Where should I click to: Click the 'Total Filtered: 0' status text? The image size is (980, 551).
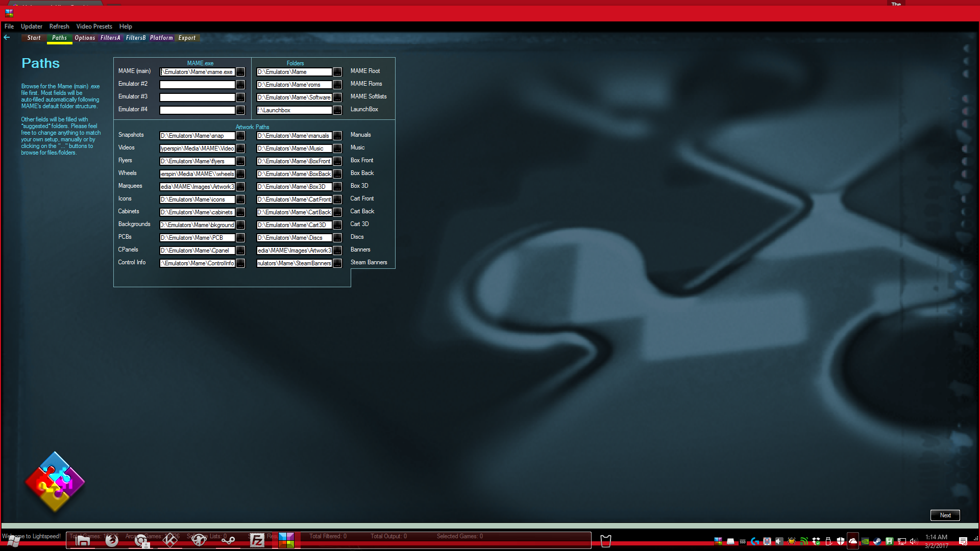click(x=328, y=536)
